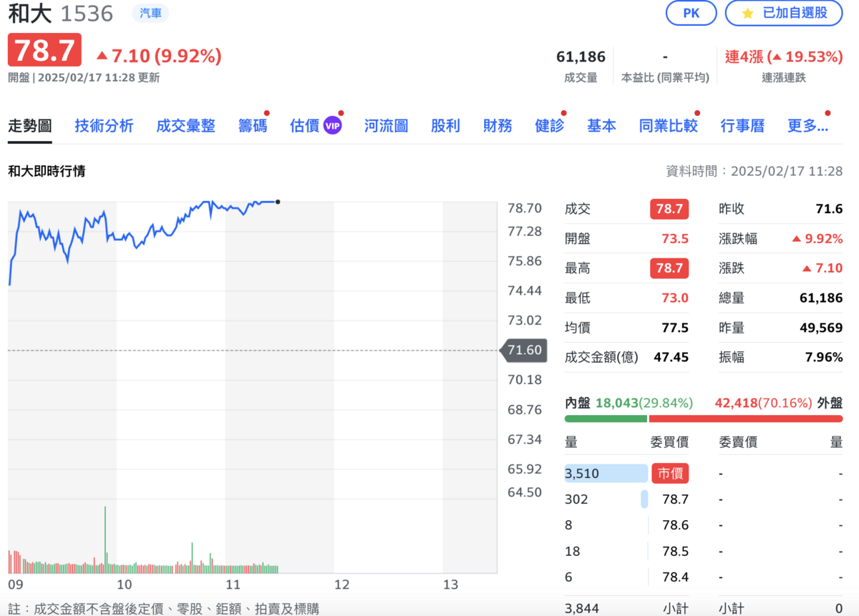
Task: Click the 汽車 industry tag
Action: point(150,13)
